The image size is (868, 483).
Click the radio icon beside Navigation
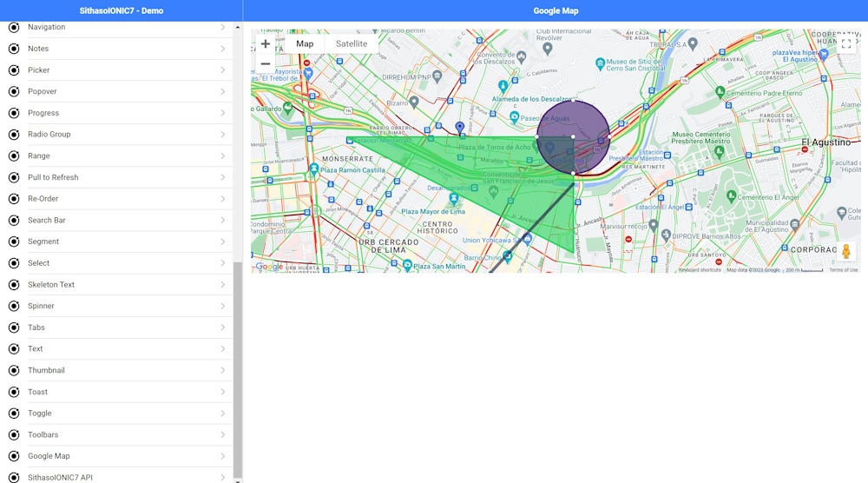[x=14, y=27]
